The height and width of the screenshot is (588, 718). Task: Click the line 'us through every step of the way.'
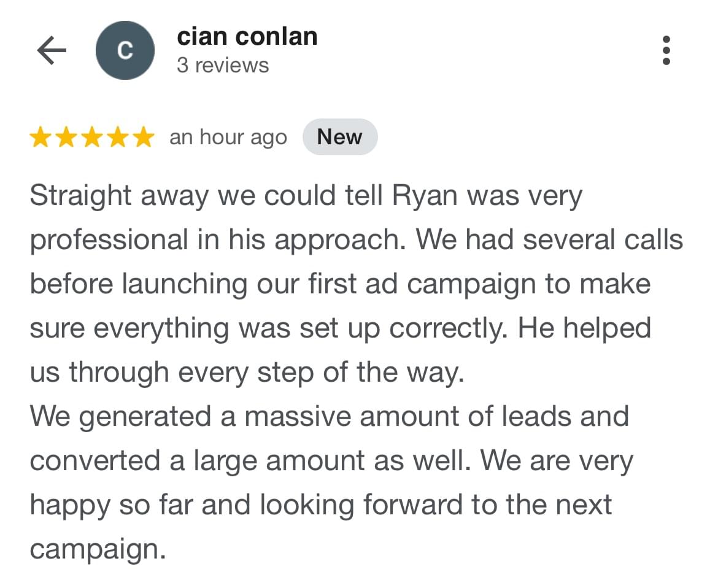coord(247,373)
